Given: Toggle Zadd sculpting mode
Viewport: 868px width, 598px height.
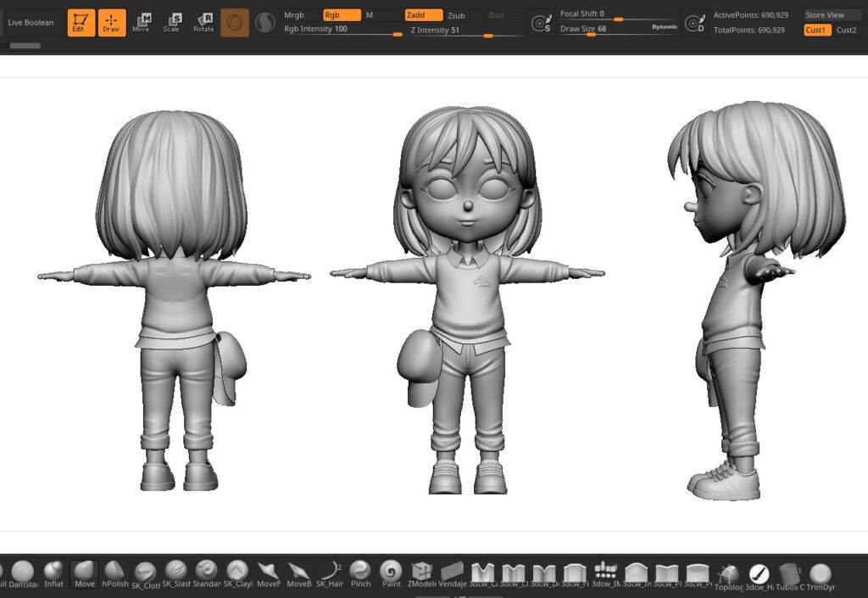Looking at the screenshot, I should [423, 15].
